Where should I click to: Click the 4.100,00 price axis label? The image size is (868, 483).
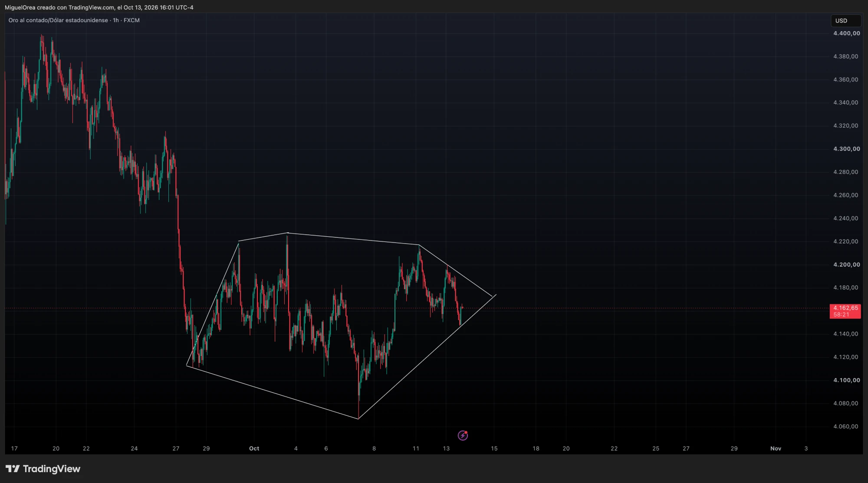846,380
